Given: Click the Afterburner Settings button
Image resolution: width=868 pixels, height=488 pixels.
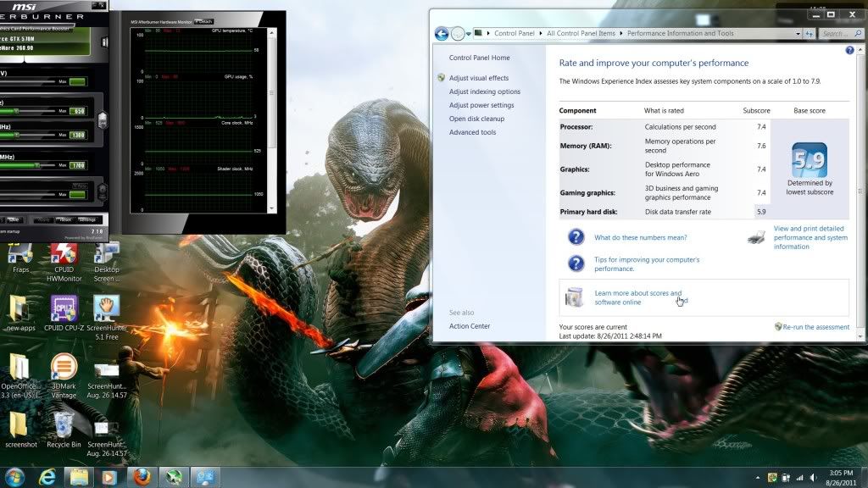Looking at the screenshot, I should [87, 219].
